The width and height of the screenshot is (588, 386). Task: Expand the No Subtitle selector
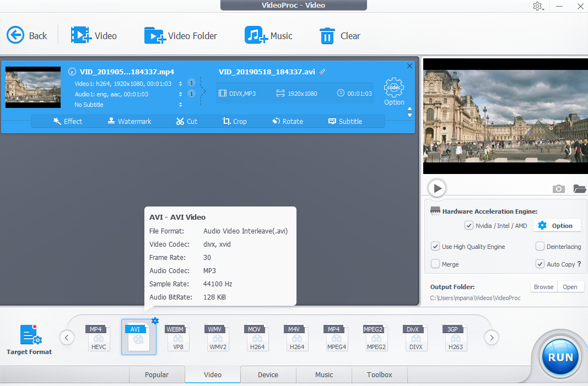click(x=181, y=105)
